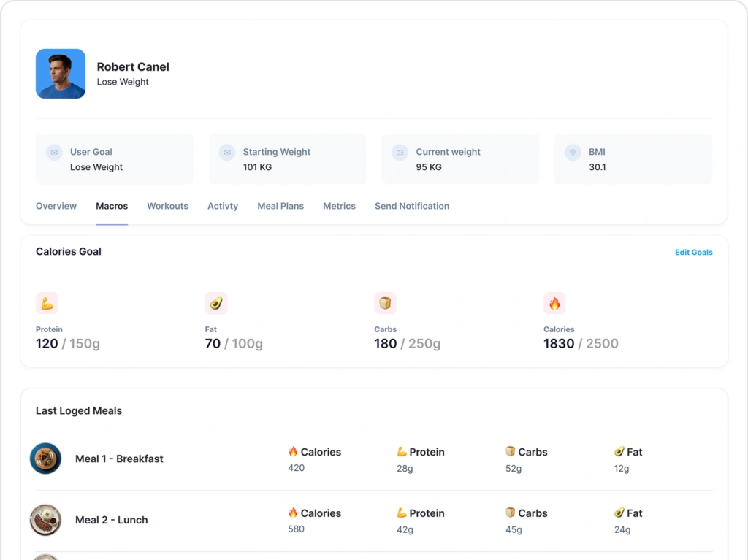Open the Meal 1 - Breakfast thumbnail
The width and height of the screenshot is (748, 560).
point(46,459)
